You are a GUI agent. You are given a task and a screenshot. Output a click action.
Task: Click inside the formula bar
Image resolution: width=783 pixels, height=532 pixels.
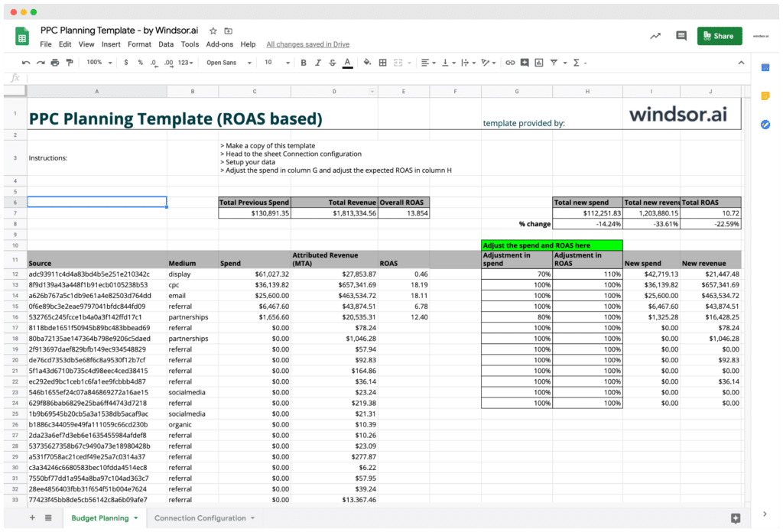pos(388,78)
